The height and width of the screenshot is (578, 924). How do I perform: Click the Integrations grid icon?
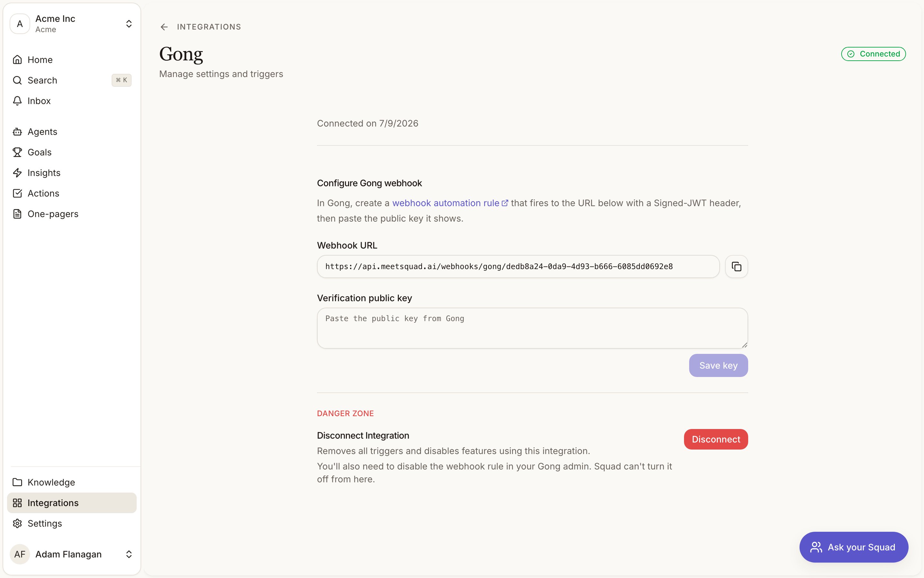17,503
